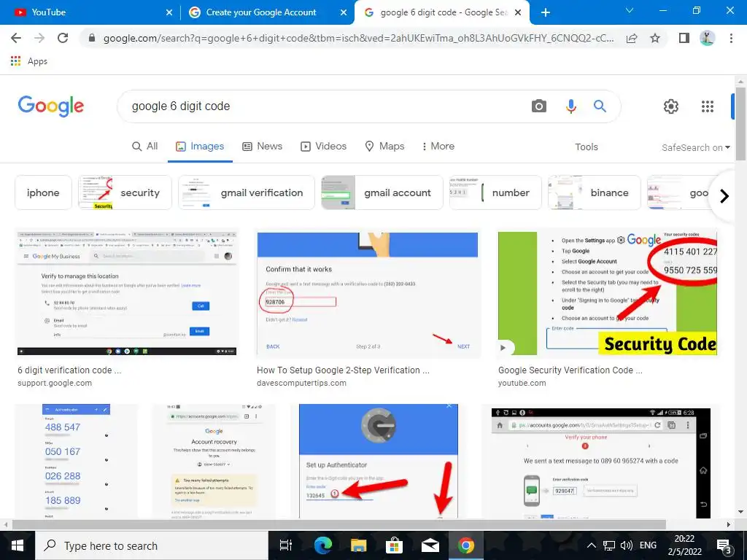The width and height of the screenshot is (747, 560).
Task: Switch to All search results
Action: click(145, 146)
